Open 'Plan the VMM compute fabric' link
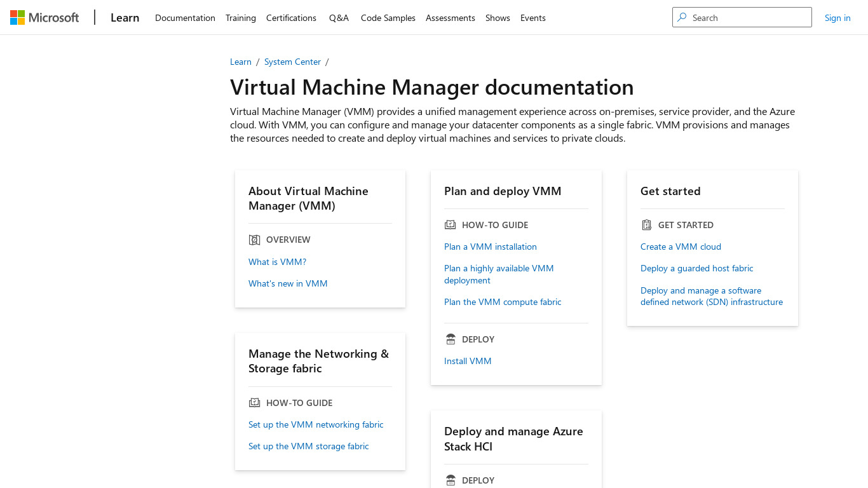 503,302
